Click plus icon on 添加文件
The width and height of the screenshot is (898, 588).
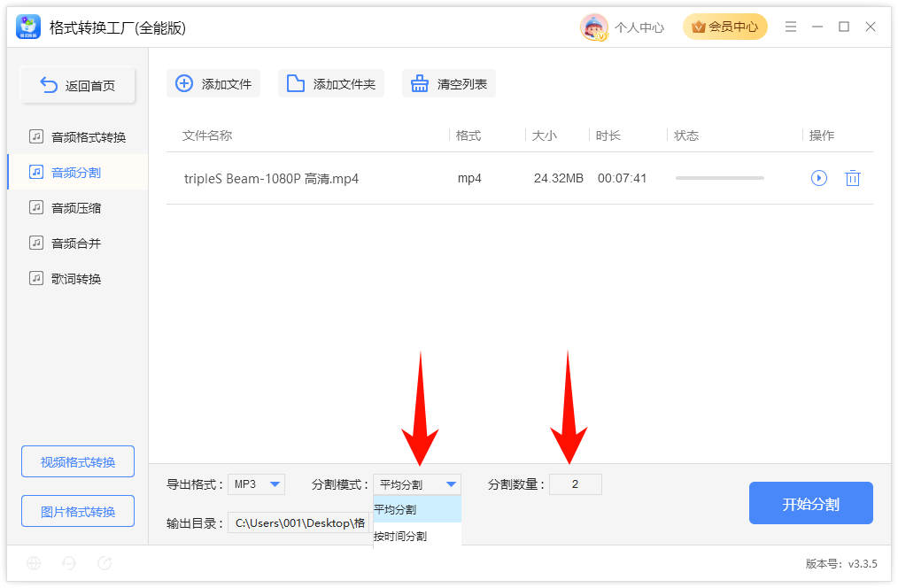[x=184, y=83]
